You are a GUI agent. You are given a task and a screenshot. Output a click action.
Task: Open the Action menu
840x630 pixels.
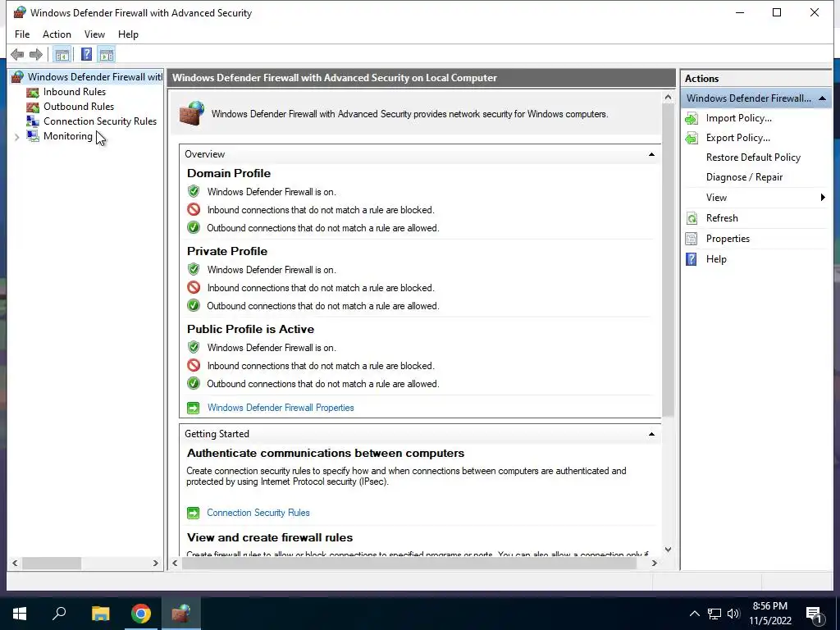click(57, 34)
